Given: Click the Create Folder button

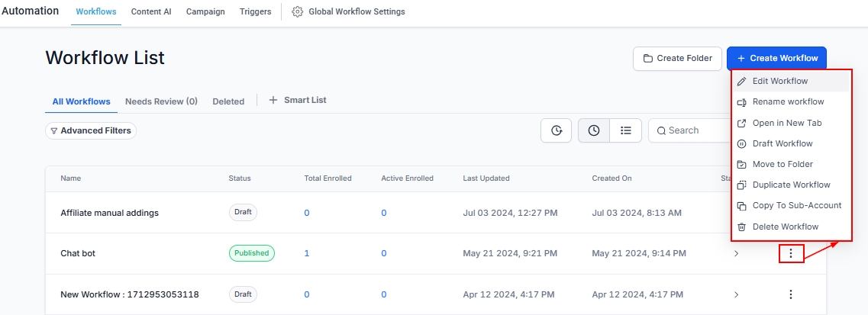Looking at the screenshot, I should (x=677, y=58).
